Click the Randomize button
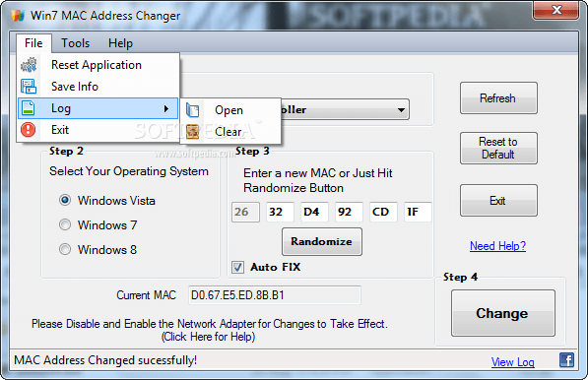 [x=322, y=242]
